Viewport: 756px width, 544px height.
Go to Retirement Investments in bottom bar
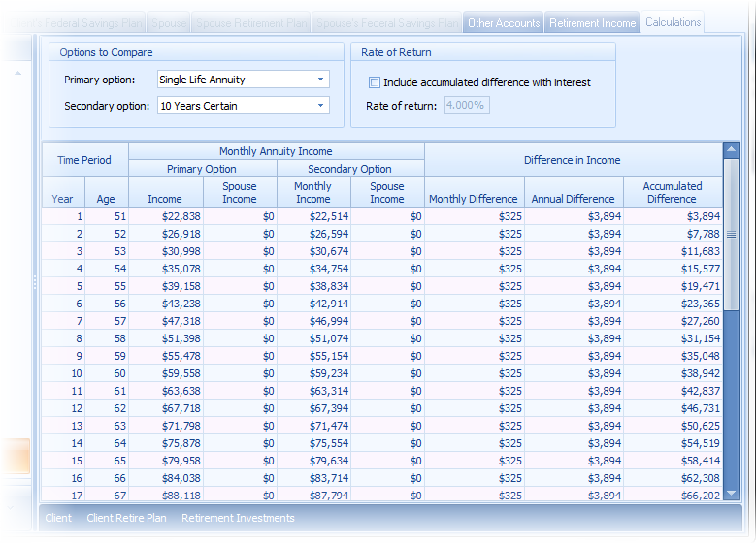pyautogui.click(x=238, y=518)
